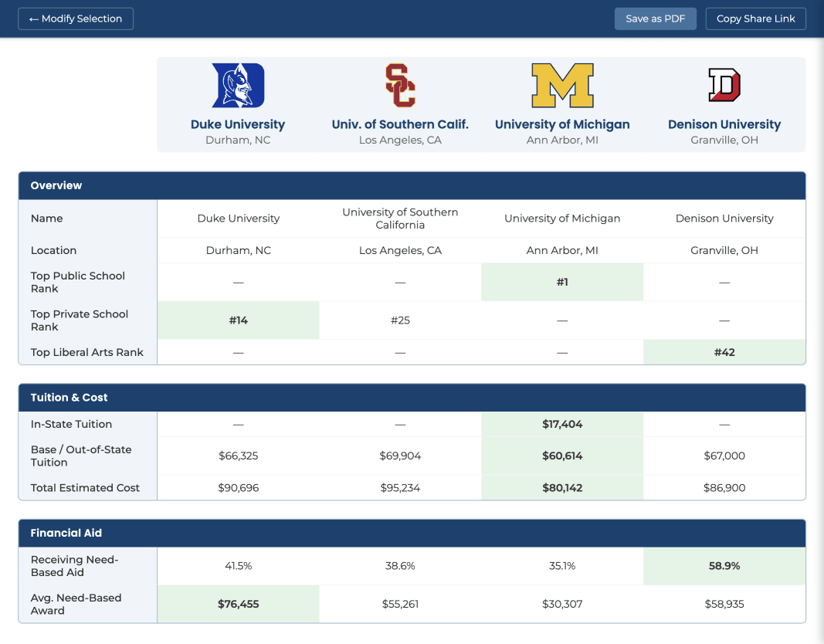Viewport: 824px width, 644px height.
Task: Select Michigan's $30,307 average award
Action: pyautogui.click(x=562, y=605)
